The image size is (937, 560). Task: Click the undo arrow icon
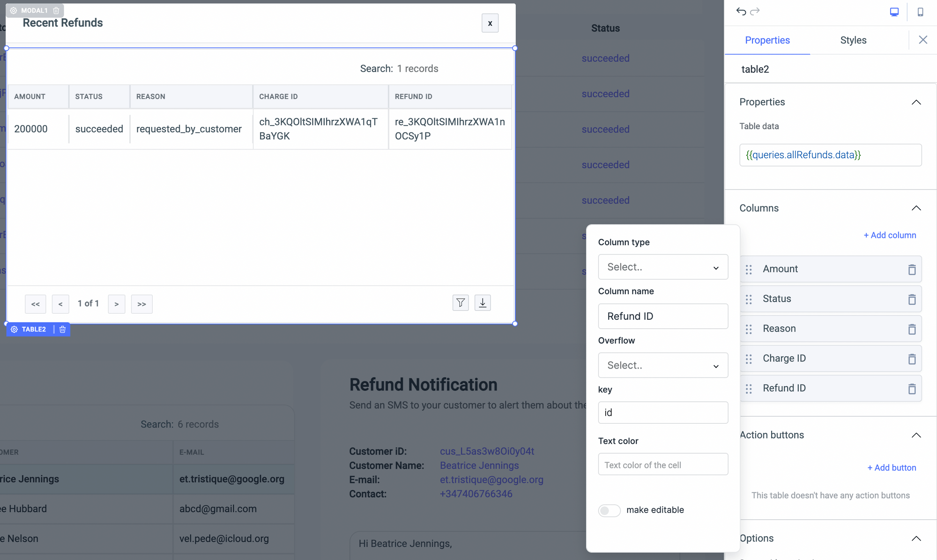click(741, 11)
